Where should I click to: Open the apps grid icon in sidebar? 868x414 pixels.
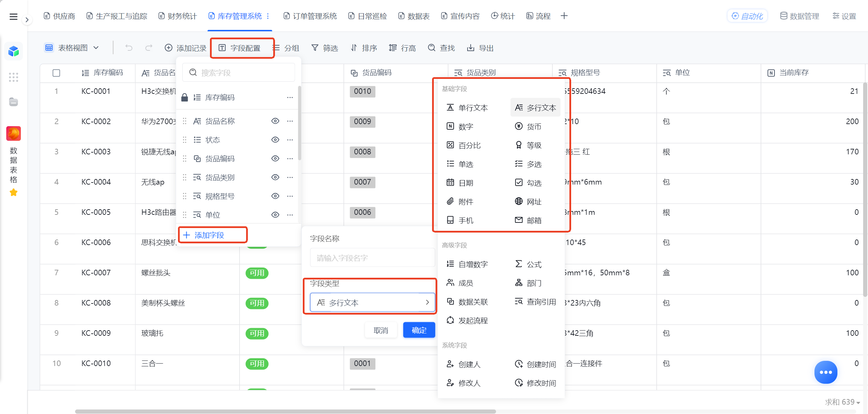(x=14, y=77)
